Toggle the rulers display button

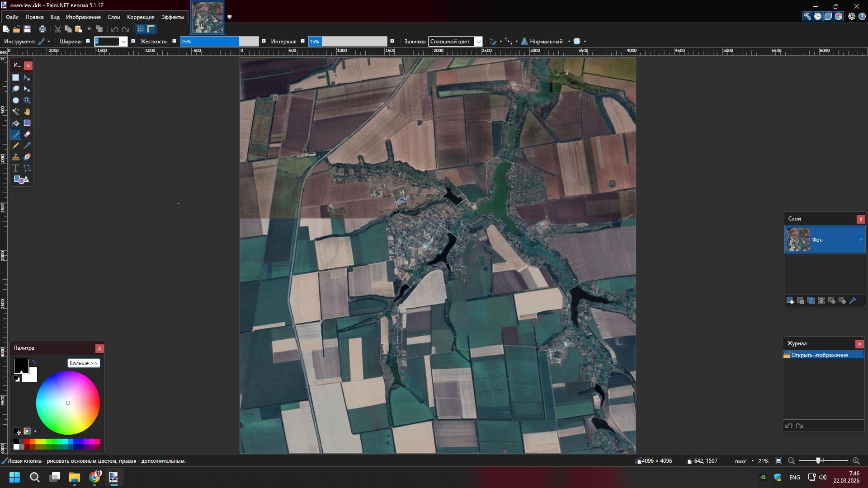[x=151, y=29]
